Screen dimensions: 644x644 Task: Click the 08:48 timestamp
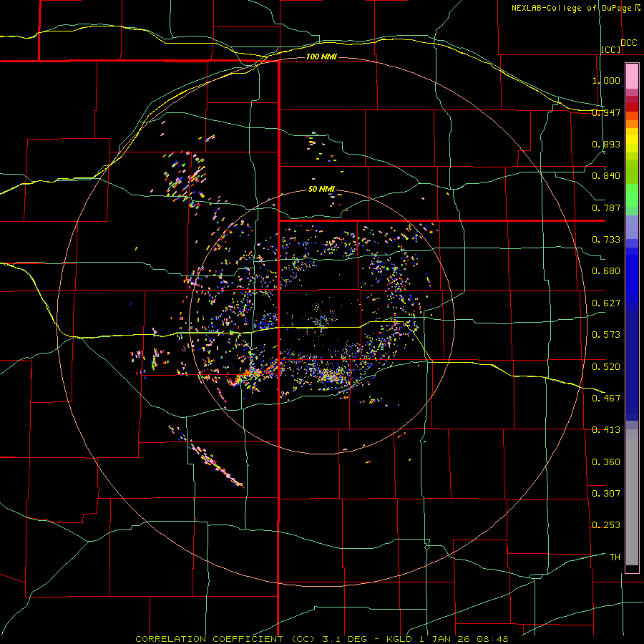[492, 639]
